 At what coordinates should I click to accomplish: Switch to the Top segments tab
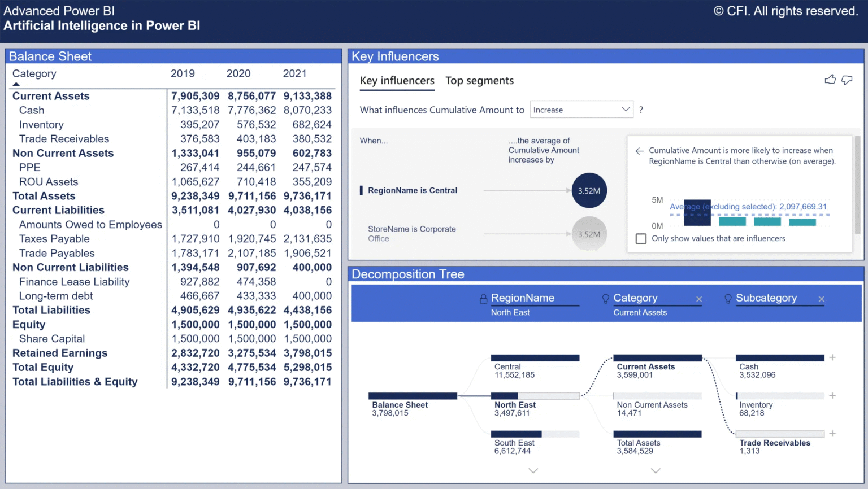pyautogui.click(x=479, y=81)
